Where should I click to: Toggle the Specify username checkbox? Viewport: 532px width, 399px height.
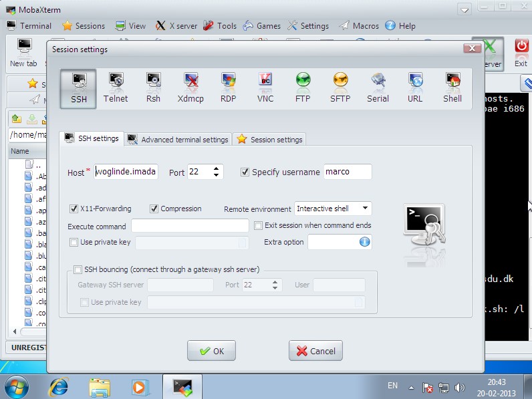pos(245,172)
